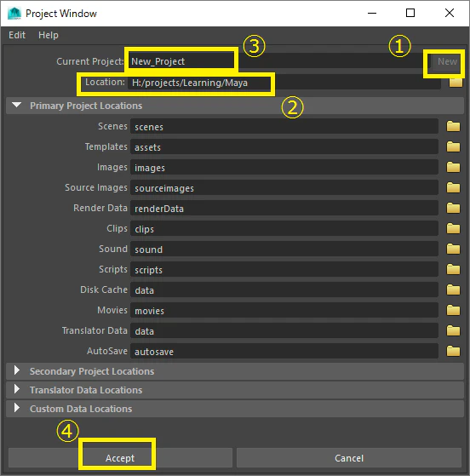Browse folder for Disk Cache location

click(453, 290)
